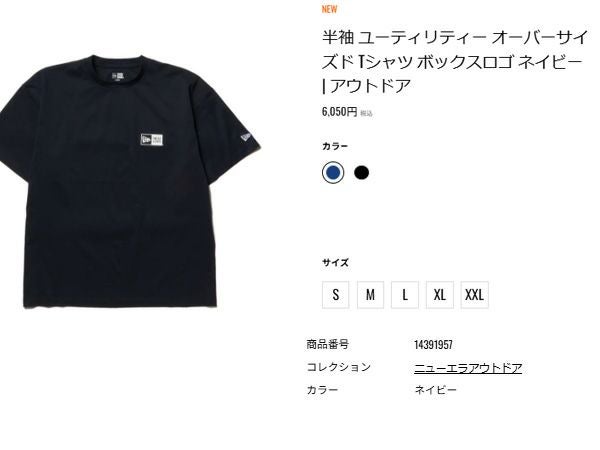
Task: Click the navy T-shirt product image
Action: pyautogui.click(x=128, y=182)
